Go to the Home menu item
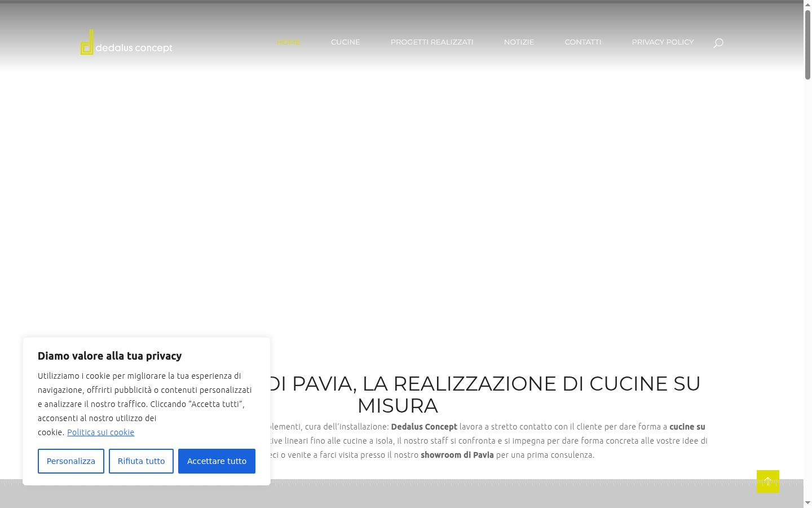The height and width of the screenshot is (508, 812). (288, 42)
